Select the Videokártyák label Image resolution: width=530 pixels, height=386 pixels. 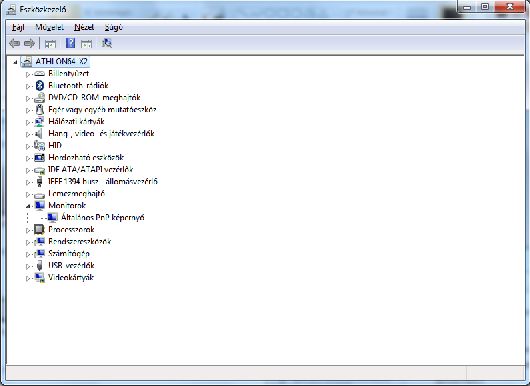click(71, 278)
